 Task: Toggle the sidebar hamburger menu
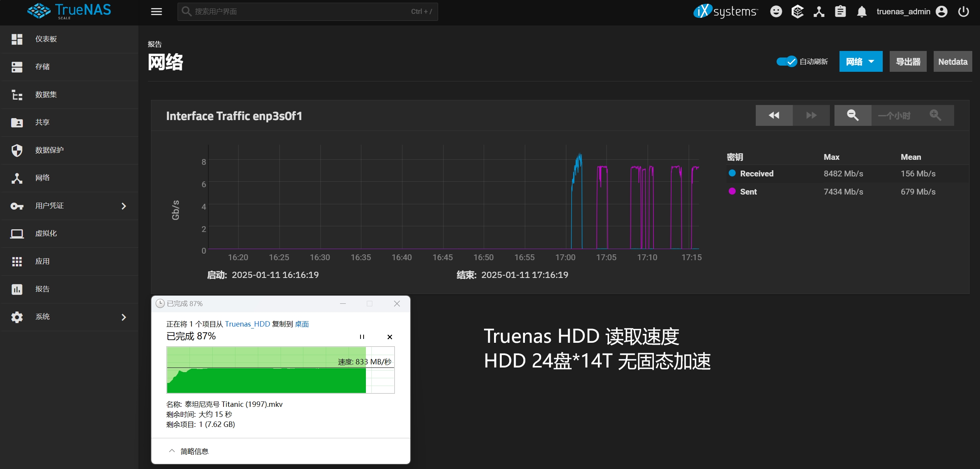(x=156, y=12)
